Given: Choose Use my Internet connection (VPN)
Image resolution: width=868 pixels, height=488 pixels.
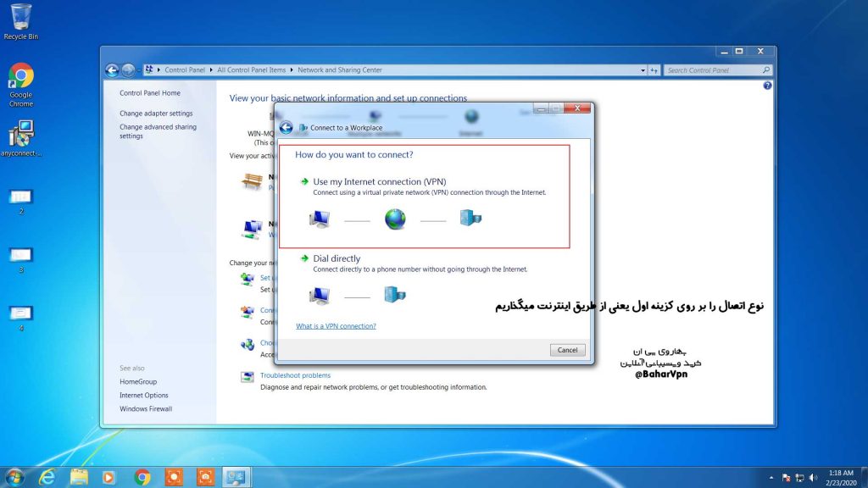Looking at the screenshot, I should coord(379,182).
